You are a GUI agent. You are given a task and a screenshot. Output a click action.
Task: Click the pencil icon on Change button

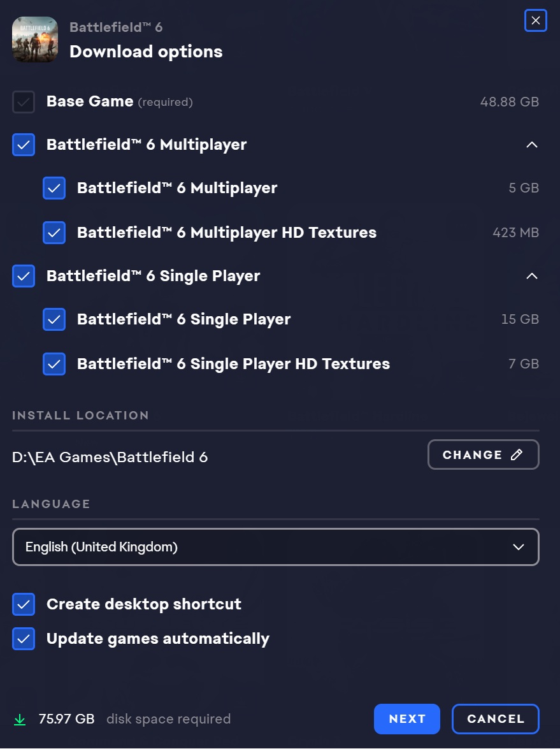pos(517,454)
